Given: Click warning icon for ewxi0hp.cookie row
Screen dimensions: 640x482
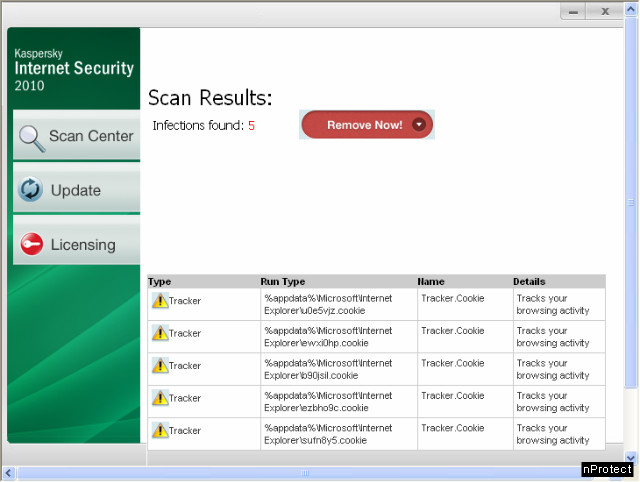Looking at the screenshot, I should [x=160, y=333].
